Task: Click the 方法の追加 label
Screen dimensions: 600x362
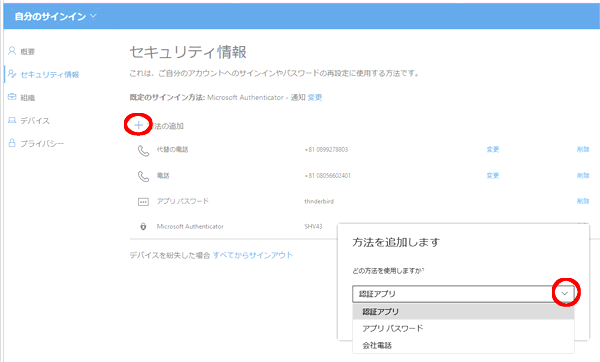Action: (x=165, y=126)
